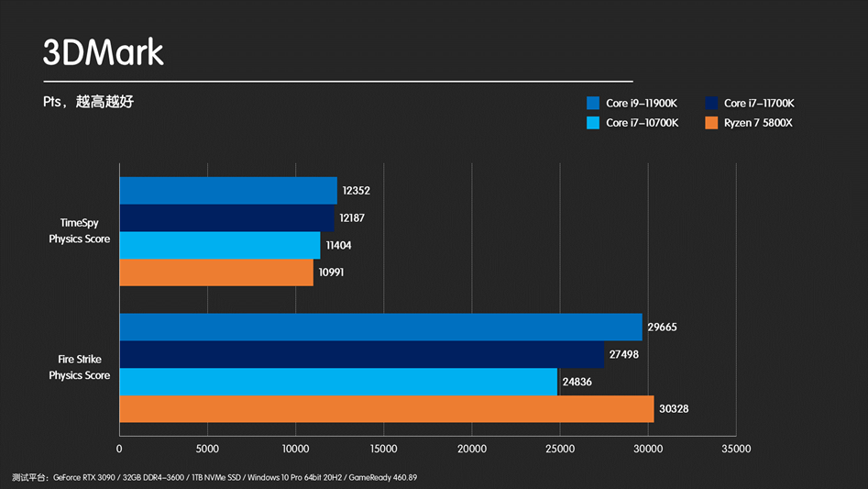Click the Core i9-11900K legend color swatch

593,103
